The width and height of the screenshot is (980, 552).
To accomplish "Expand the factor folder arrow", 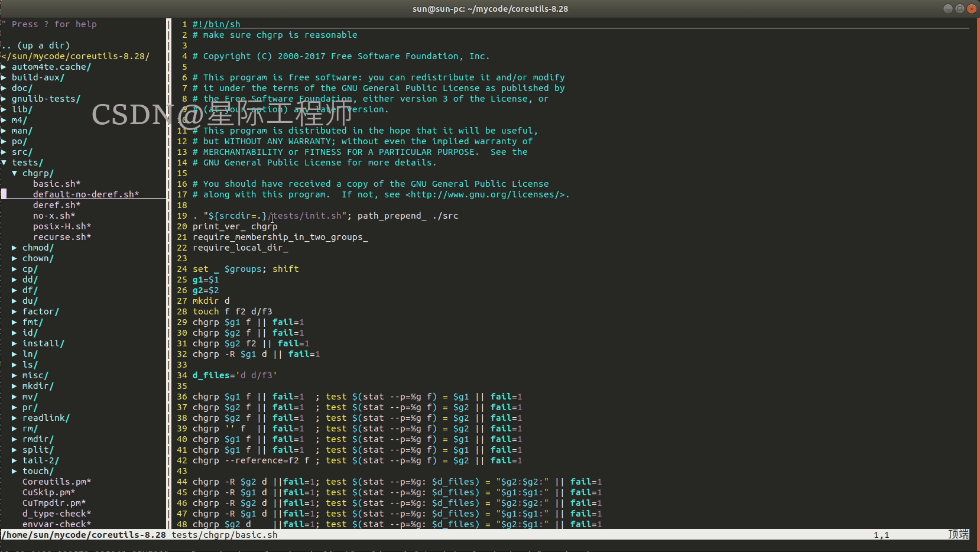I will 14,311.
